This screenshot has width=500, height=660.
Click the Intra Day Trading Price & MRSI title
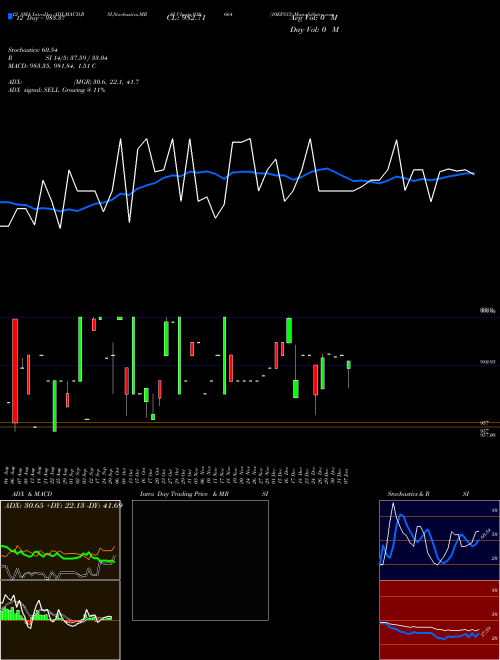click(x=204, y=494)
